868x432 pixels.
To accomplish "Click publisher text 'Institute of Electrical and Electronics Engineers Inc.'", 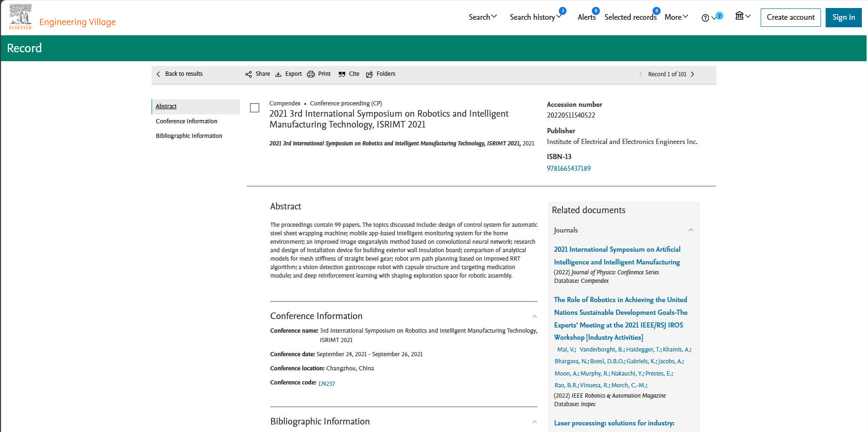I will [622, 142].
